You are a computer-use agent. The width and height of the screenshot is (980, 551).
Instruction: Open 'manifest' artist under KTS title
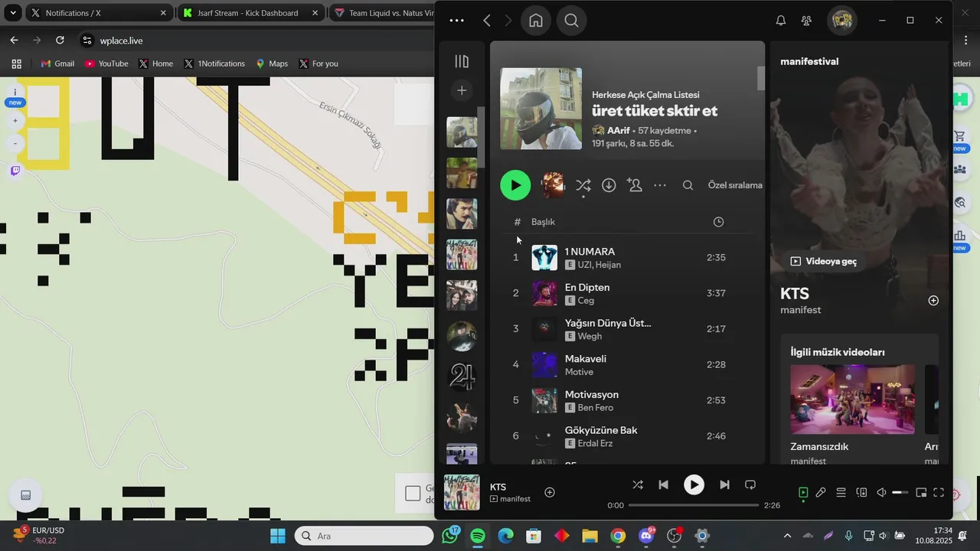point(801,310)
